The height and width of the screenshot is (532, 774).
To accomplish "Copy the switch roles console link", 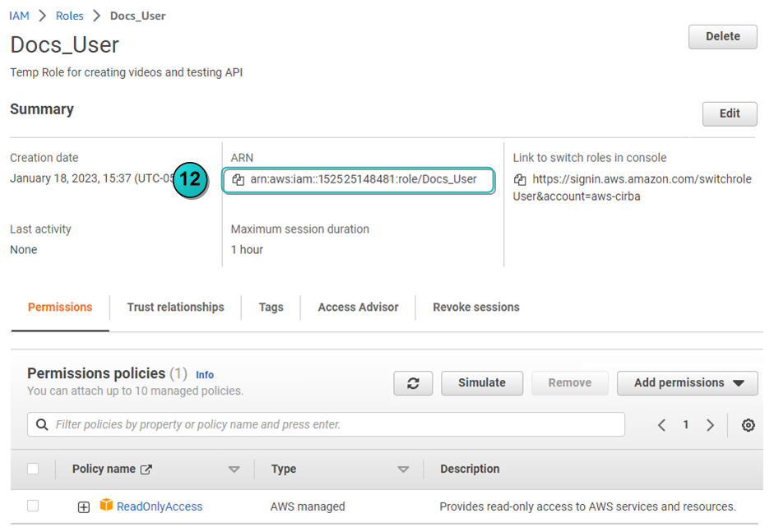I will tap(520, 179).
